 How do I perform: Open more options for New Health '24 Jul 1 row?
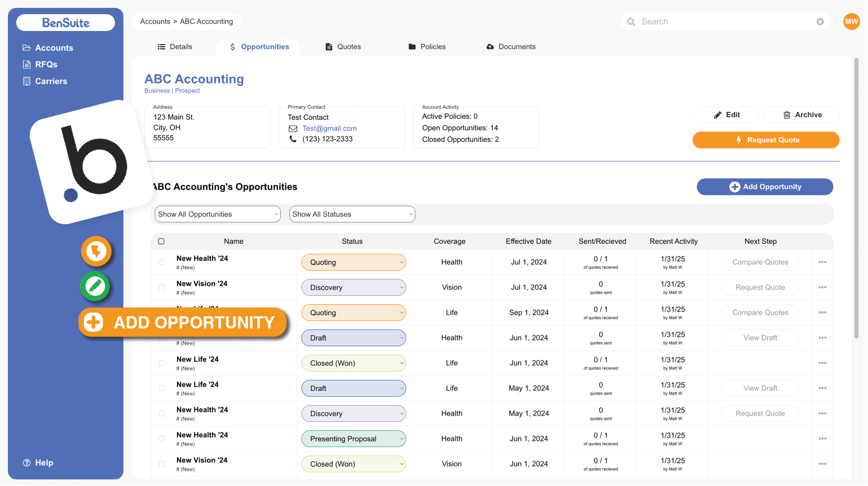(822, 262)
